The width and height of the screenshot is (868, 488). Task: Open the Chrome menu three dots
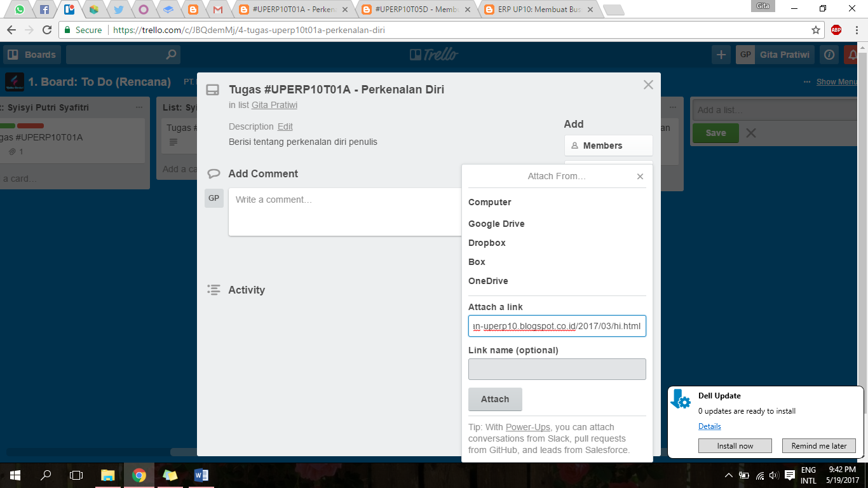(x=856, y=30)
